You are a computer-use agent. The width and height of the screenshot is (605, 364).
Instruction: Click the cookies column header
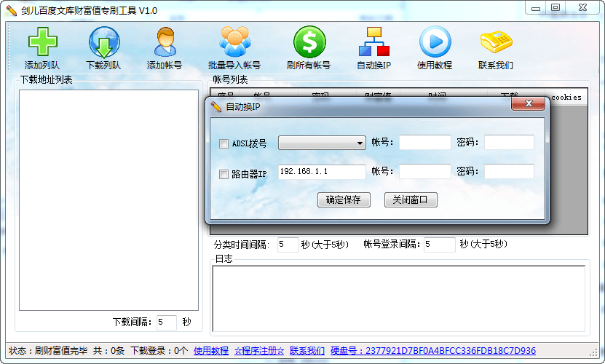[x=566, y=97]
